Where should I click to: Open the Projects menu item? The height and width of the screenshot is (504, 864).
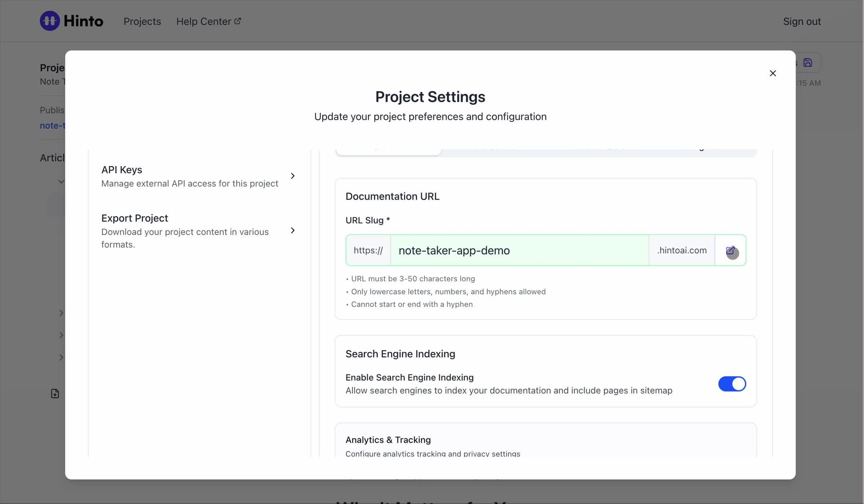click(142, 22)
